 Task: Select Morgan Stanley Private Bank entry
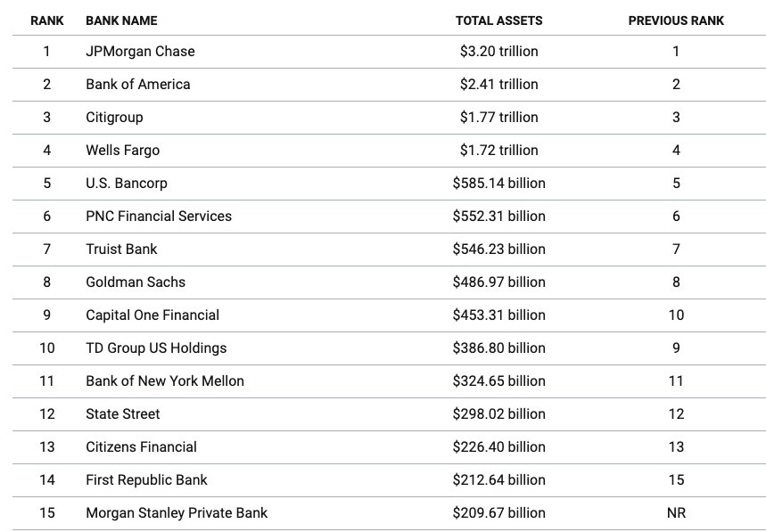click(x=177, y=513)
